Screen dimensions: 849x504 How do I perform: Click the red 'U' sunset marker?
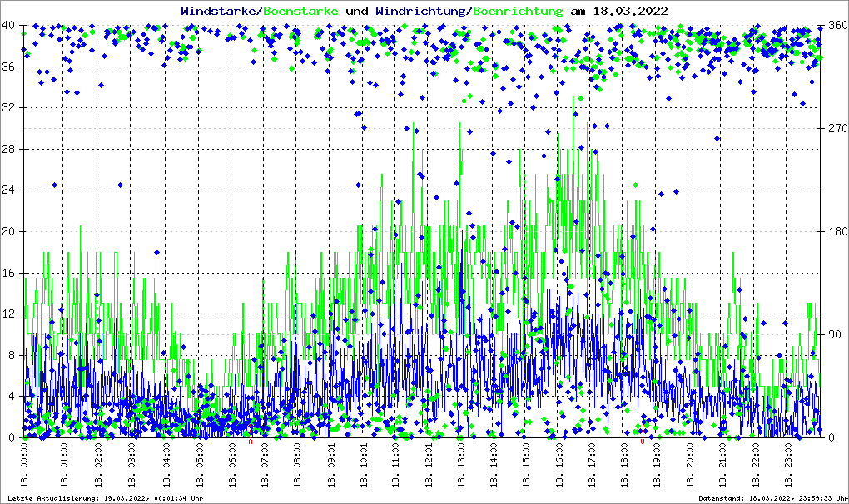[x=642, y=442]
